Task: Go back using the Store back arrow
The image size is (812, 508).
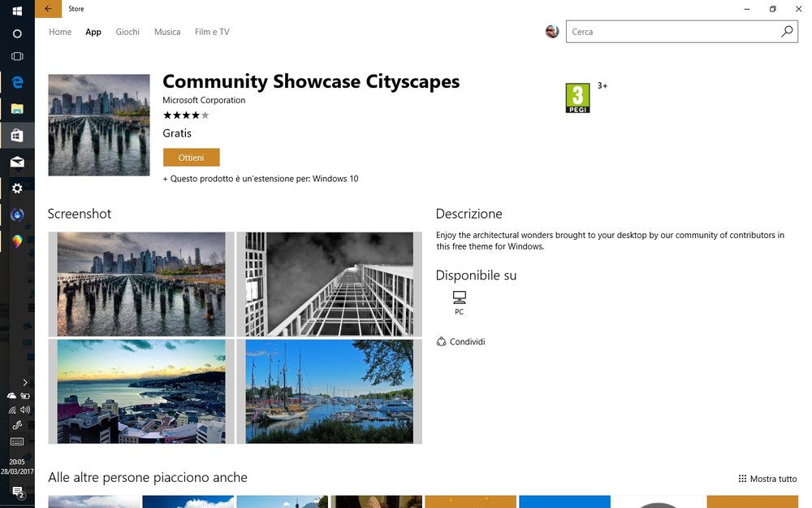Action: [x=48, y=9]
